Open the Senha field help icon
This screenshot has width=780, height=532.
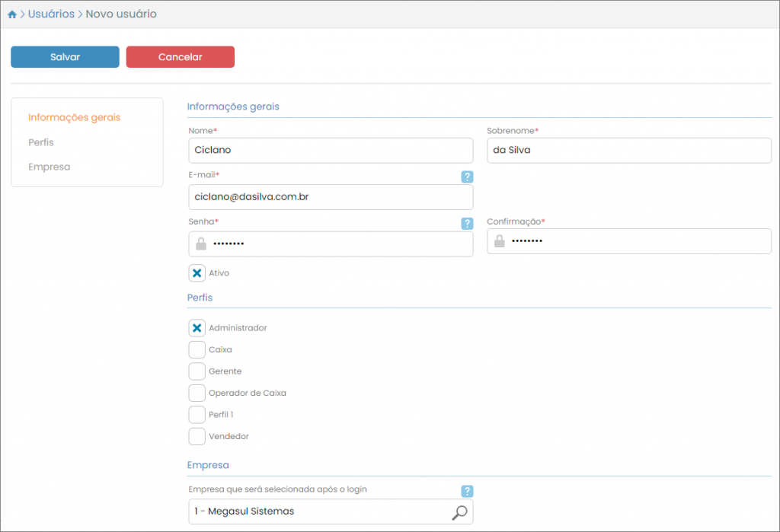(x=467, y=224)
